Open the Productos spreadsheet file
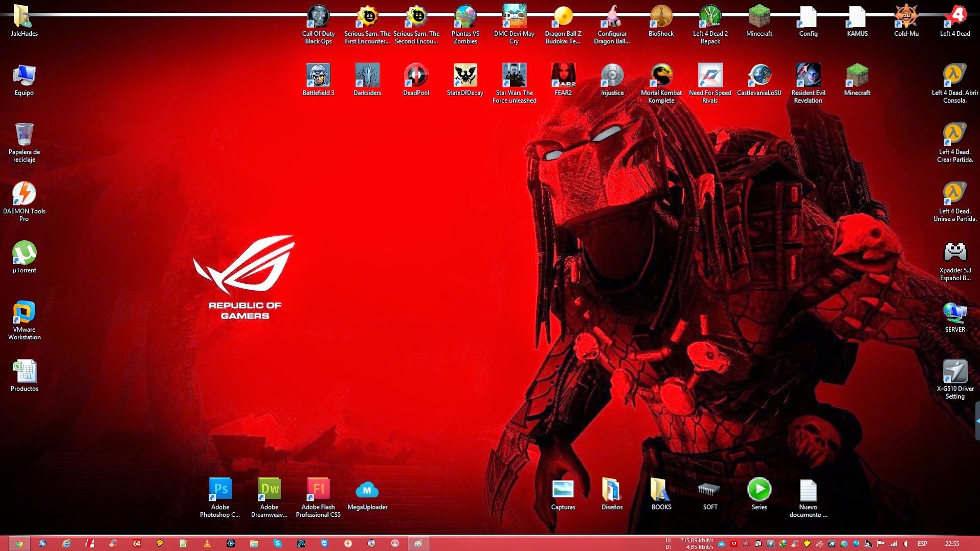 (x=24, y=376)
